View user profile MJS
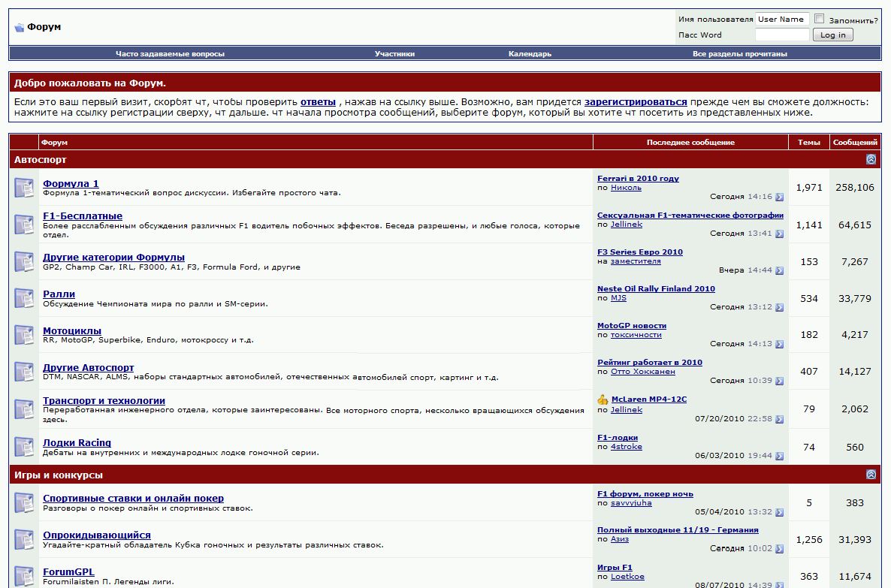 (619, 297)
